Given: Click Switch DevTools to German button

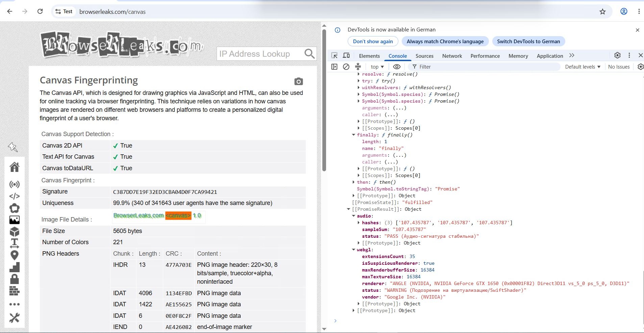Looking at the screenshot, I should point(528,41).
